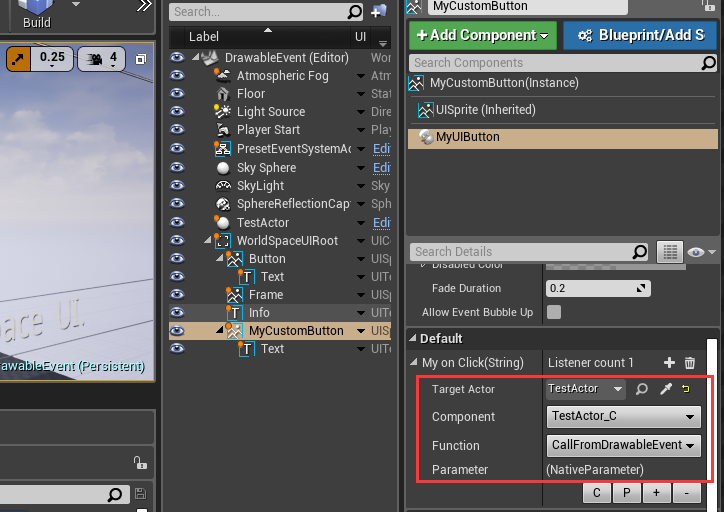Collapse My on Click(String) property
The width and height of the screenshot is (724, 512).
pos(414,362)
